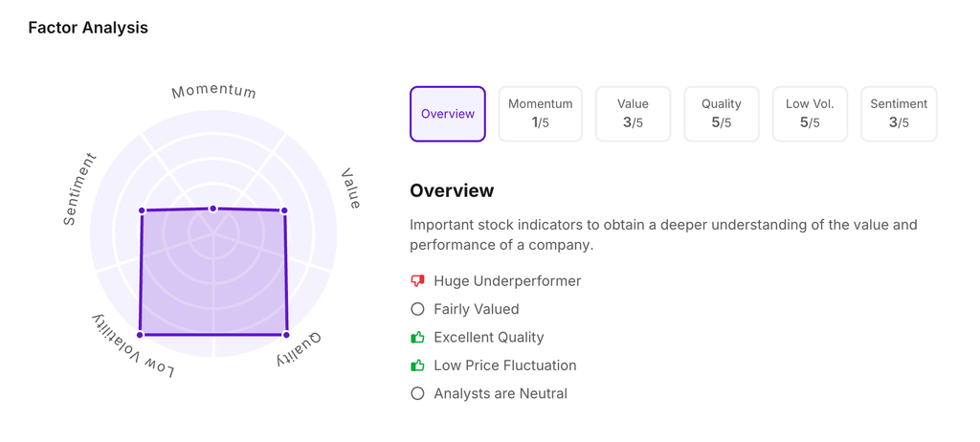Screen dimensions: 980x442
Task: Click the Sentiment data point on the radar chart
Action: [142, 210]
